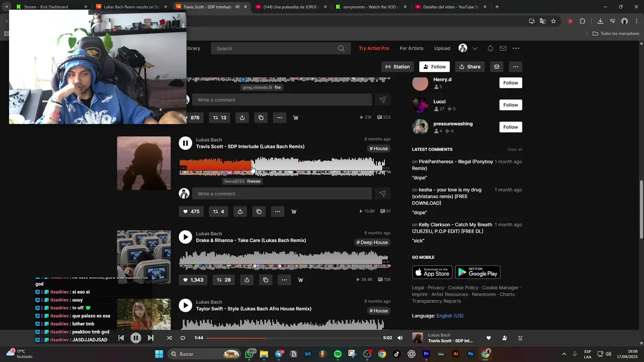Mute volume in player bar
Viewport: 644px width, 362px height.
[x=400, y=338]
